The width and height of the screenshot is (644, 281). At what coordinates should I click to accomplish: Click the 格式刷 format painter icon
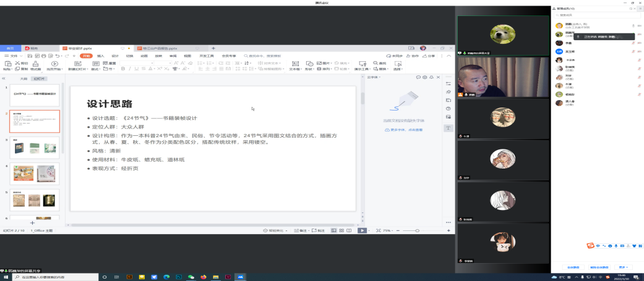[36, 65]
